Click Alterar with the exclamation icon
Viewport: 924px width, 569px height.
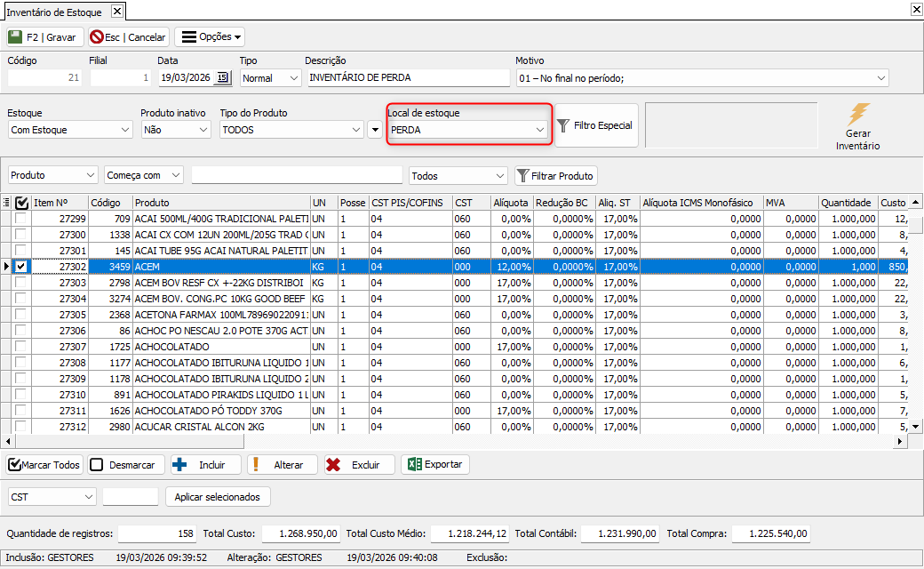[281, 465]
